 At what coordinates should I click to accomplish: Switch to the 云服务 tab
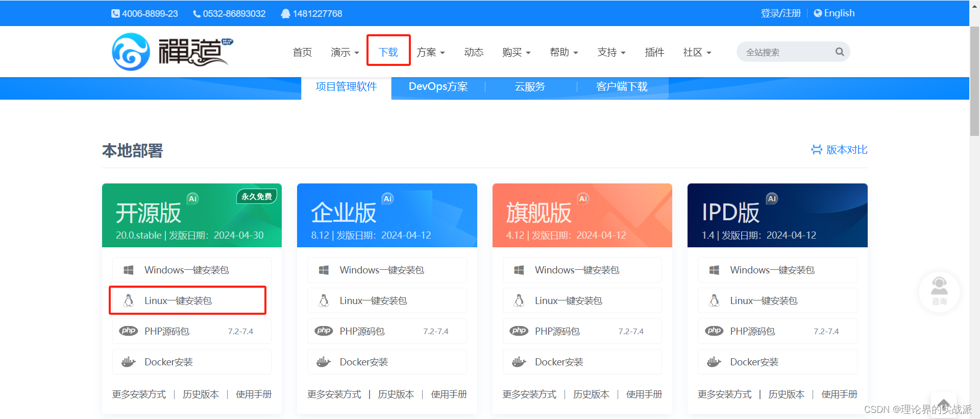[x=530, y=87]
